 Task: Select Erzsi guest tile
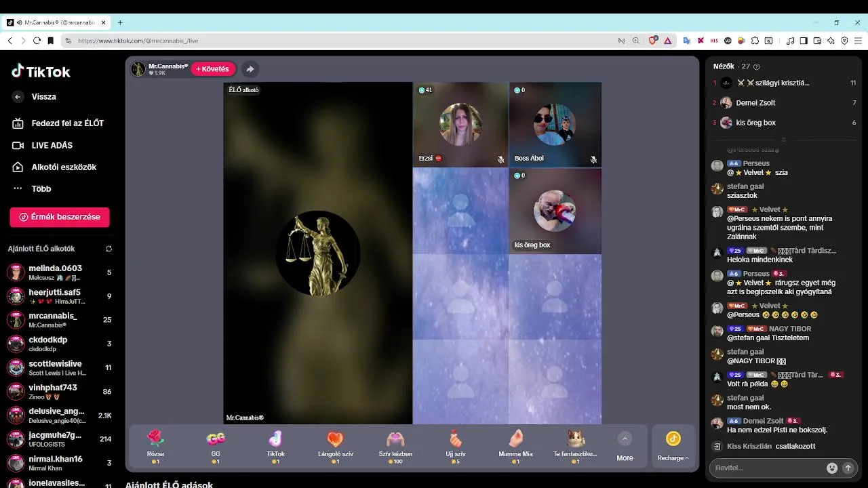tap(460, 125)
